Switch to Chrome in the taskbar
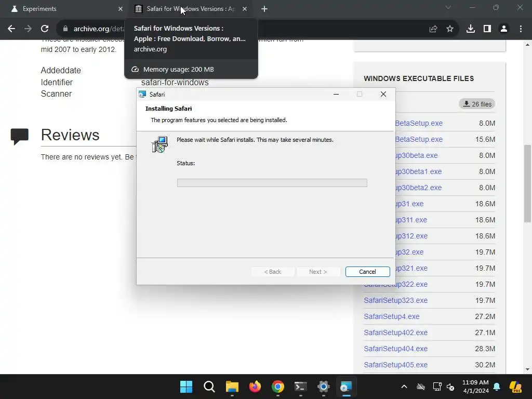532x399 pixels. coord(278,387)
